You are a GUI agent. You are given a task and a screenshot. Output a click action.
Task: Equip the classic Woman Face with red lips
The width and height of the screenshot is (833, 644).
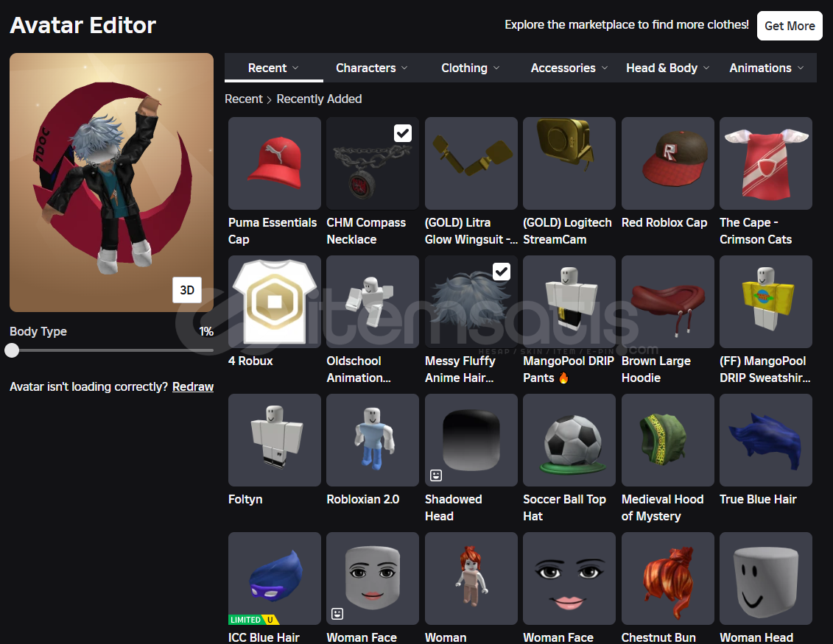point(569,578)
